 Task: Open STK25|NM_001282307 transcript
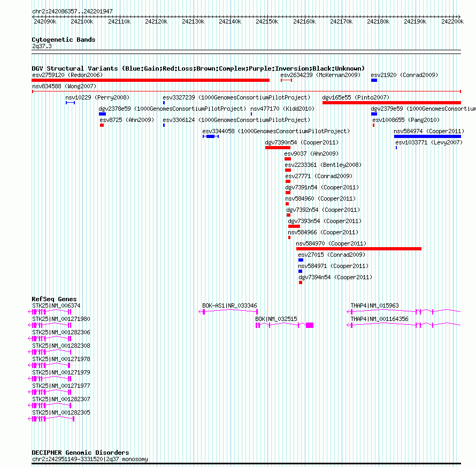[x=61, y=399]
